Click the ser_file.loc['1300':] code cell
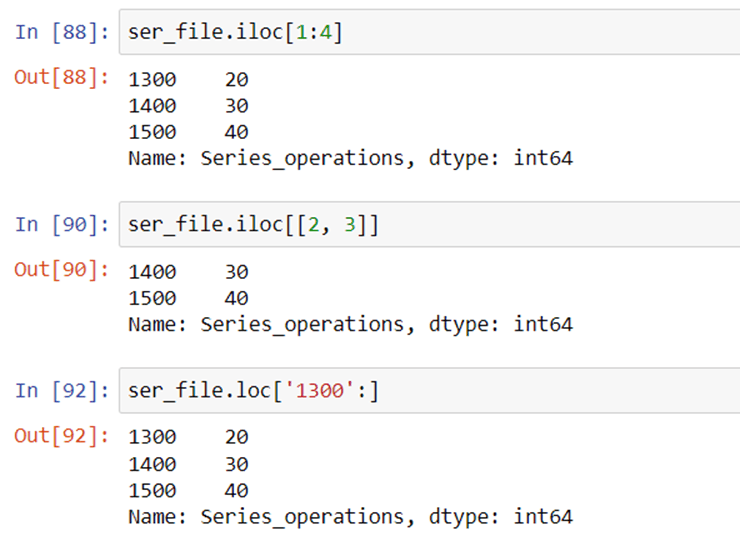740x541 pixels. 429,390
